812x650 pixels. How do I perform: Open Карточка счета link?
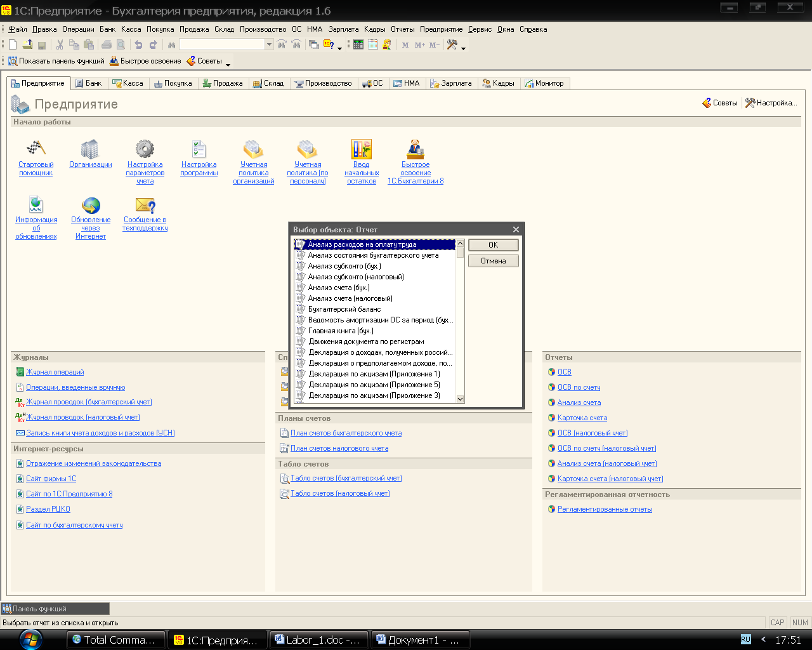tap(582, 418)
